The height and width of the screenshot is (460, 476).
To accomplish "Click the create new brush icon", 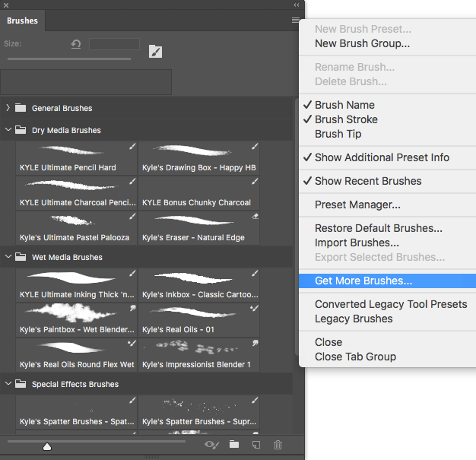I will click(256, 445).
